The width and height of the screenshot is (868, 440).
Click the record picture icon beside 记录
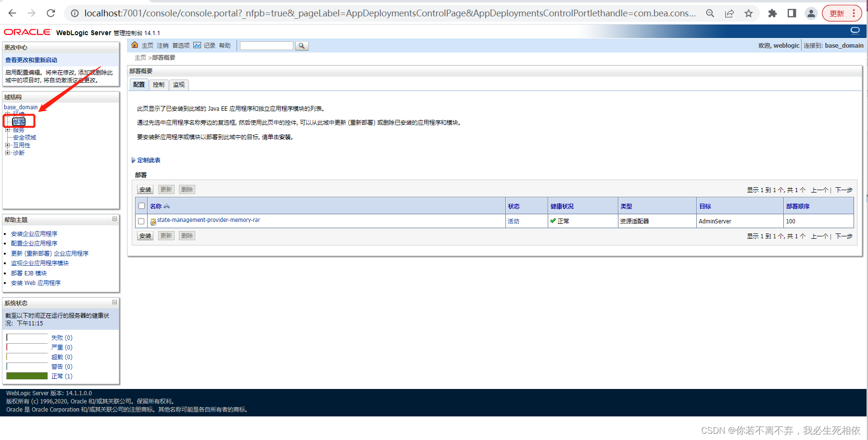tap(197, 45)
